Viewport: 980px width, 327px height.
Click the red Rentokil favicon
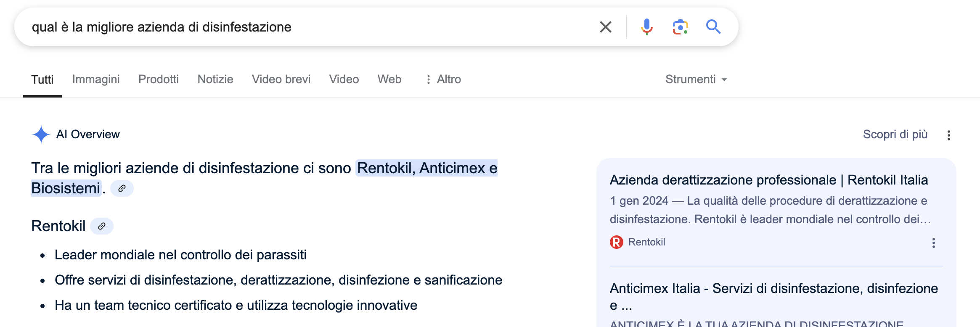pyautogui.click(x=616, y=242)
